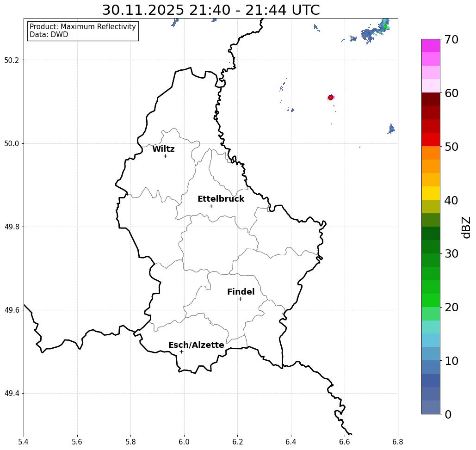Click the 49.6 latitude tick label
The width and height of the screenshot is (476, 450).
point(12,310)
